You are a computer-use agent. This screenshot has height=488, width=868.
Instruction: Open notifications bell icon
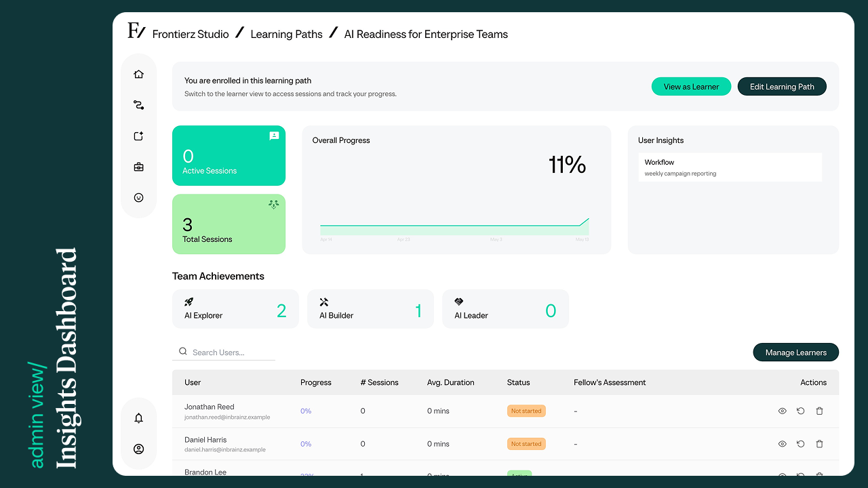[x=139, y=418]
